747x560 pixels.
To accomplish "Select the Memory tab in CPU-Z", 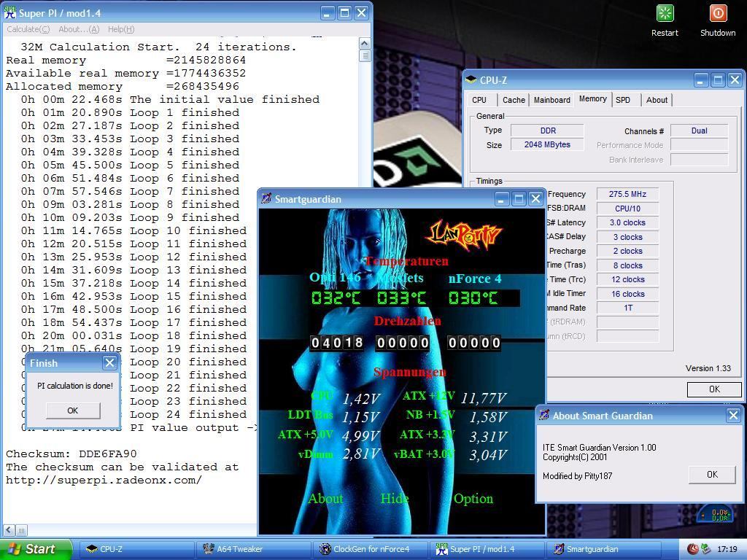I will 592,99.
